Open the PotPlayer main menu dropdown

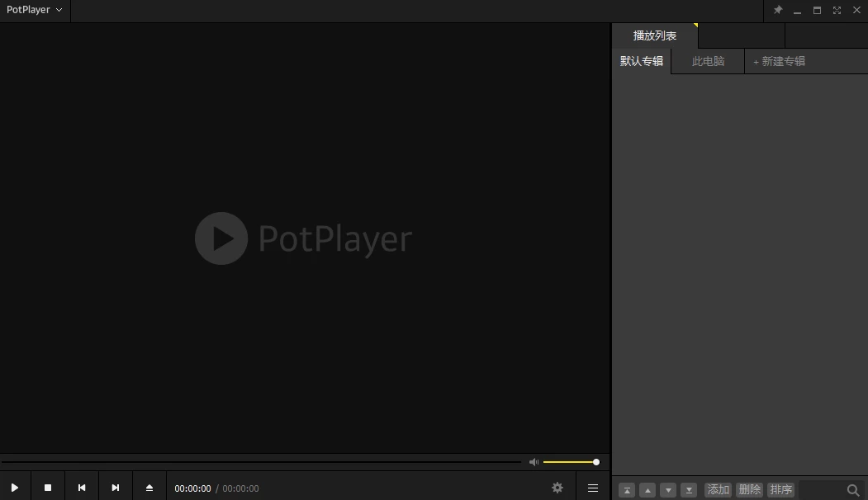[34, 10]
